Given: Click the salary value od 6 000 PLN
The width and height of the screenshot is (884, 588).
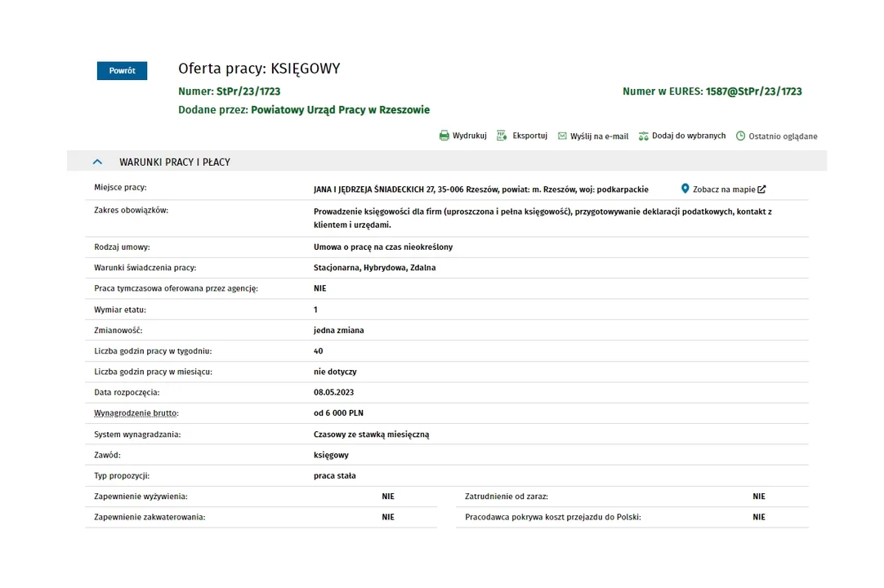Looking at the screenshot, I should click(x=338, y=413).
